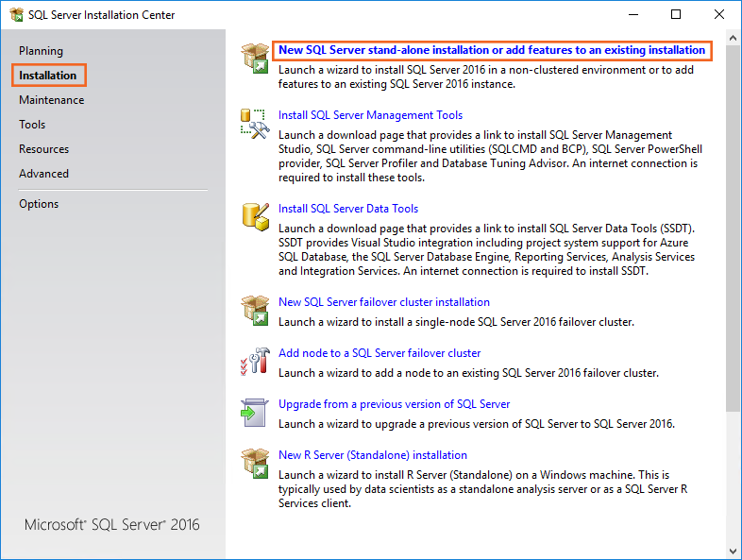Open the Tools category

32,125
